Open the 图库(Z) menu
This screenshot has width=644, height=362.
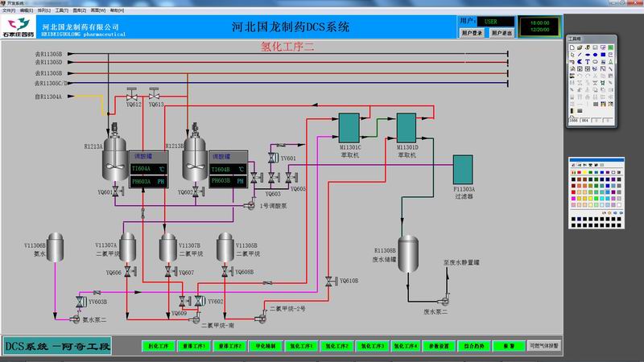(x=79, y=10)
